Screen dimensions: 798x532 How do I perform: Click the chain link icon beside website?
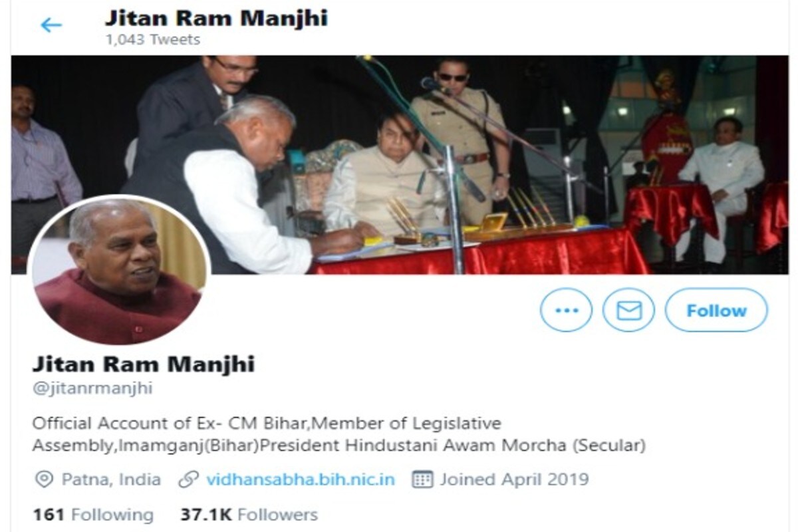(189, 479)
